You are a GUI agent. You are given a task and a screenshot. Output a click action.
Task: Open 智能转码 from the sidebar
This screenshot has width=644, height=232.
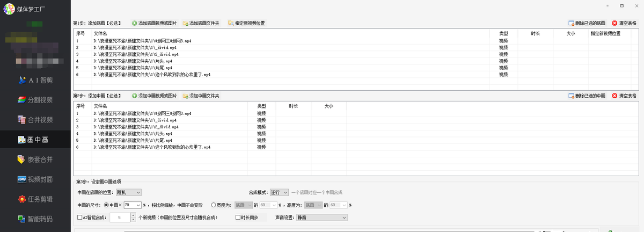[35, 219]
